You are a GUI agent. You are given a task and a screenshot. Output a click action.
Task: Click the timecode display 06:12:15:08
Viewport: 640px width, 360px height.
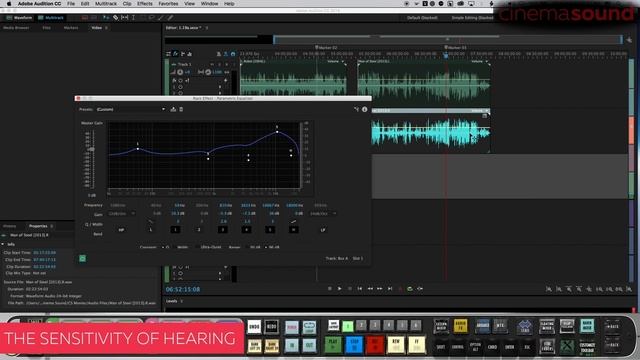tap(183, 289)
